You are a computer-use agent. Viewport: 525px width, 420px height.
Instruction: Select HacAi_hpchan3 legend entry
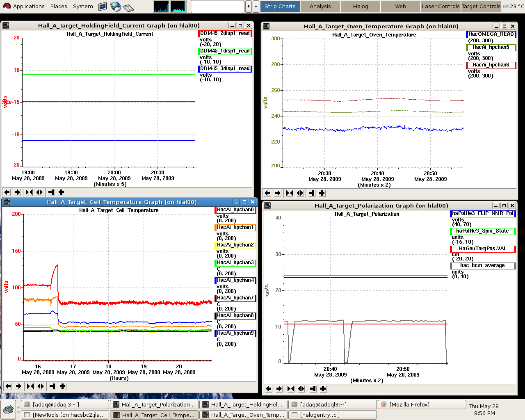(x=235, y=263)
